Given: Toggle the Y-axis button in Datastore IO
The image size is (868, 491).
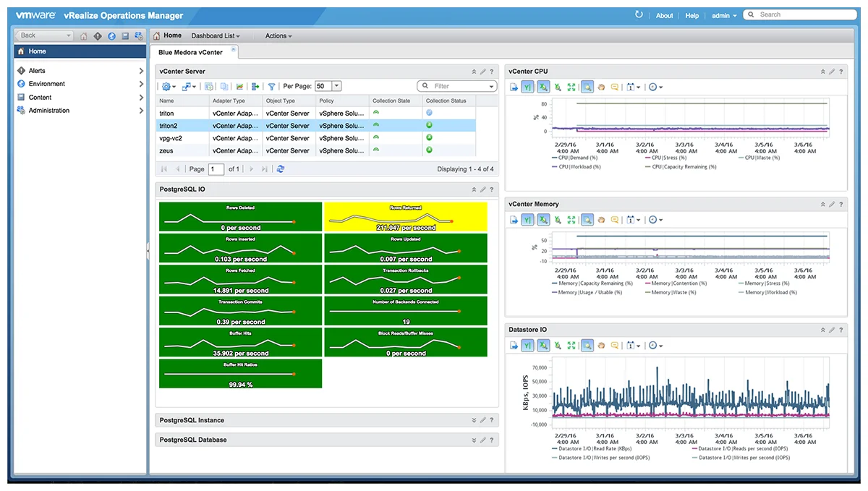Looking at the screenshot, I should [x=528, y=346].
